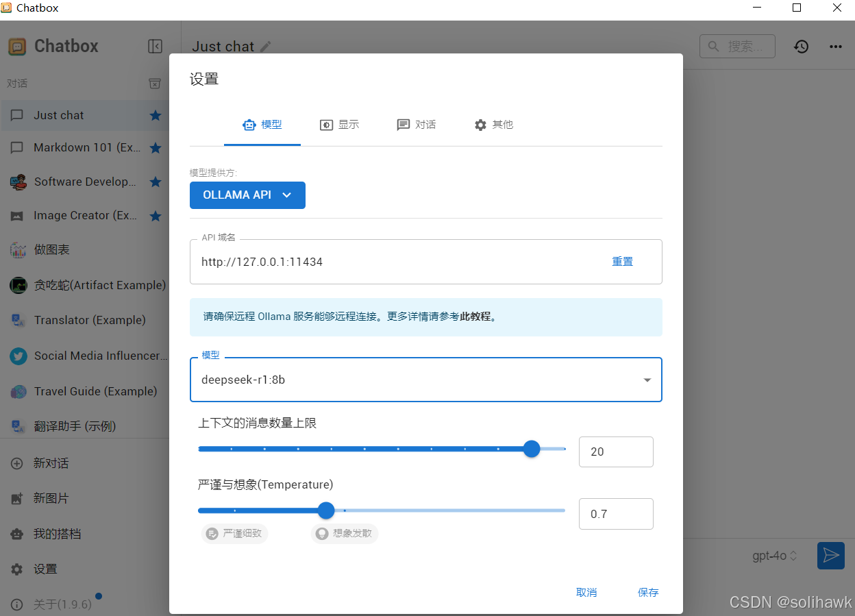The image size is (855, 616).
Task: Click the search magnifier icon
Action: [714, 47]
